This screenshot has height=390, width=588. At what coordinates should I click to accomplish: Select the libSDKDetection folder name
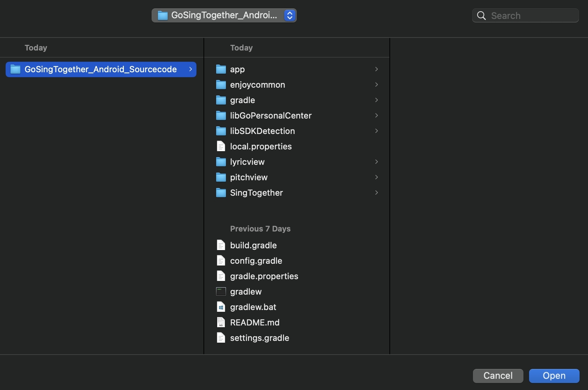tap(262, 131)
